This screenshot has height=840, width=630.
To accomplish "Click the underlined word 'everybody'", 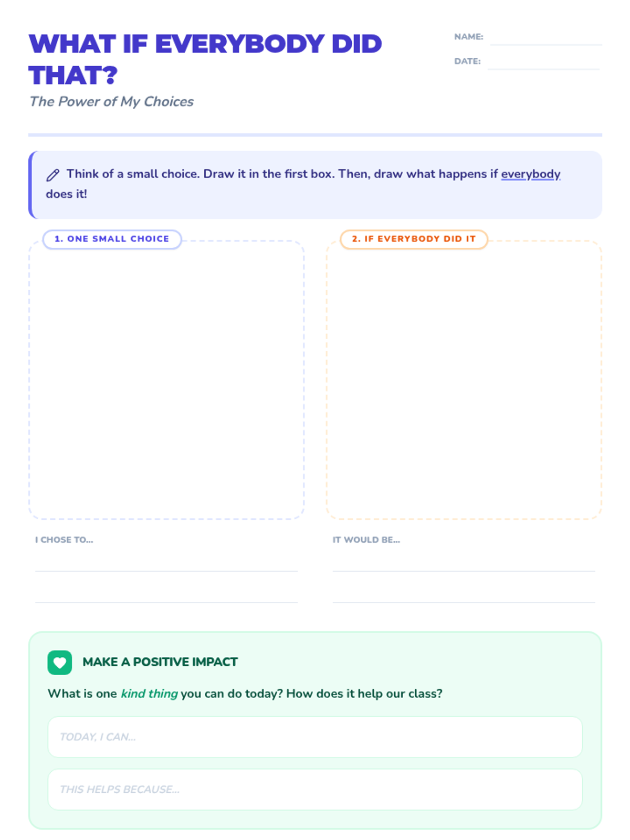I will click(531, 174).
